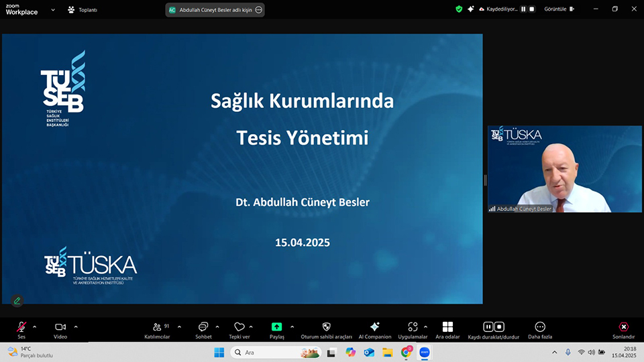Click the Sonlandır end meeting button
This screenshot has width=644, height=362.
pyautogui.click(x=623, y=327)
